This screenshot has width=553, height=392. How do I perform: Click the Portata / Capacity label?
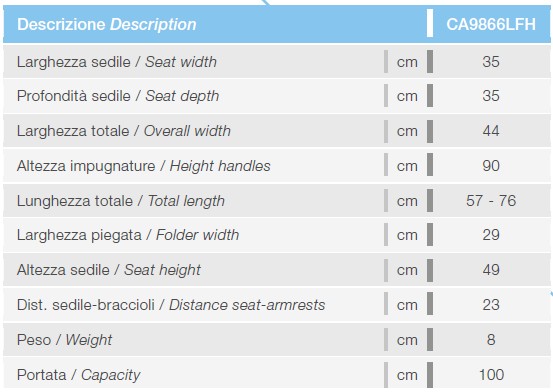click(x=78, y=375)
